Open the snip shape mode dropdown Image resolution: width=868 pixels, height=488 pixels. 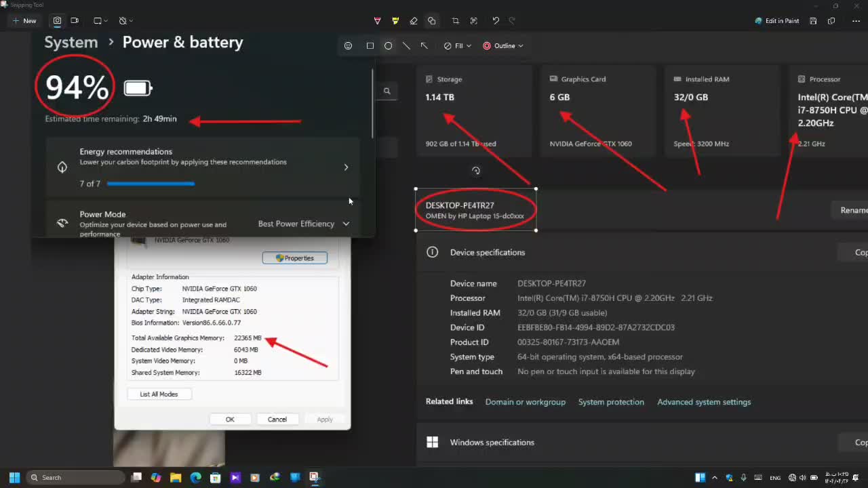[101, 21]
